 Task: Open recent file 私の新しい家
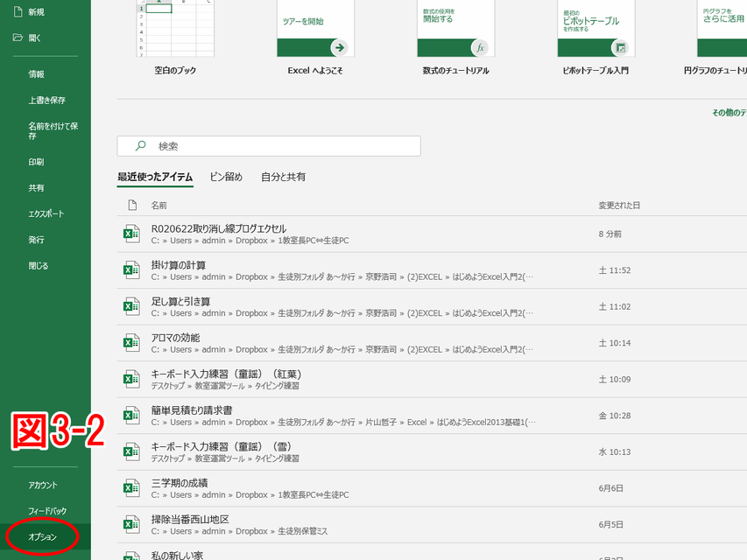point(432,552)
